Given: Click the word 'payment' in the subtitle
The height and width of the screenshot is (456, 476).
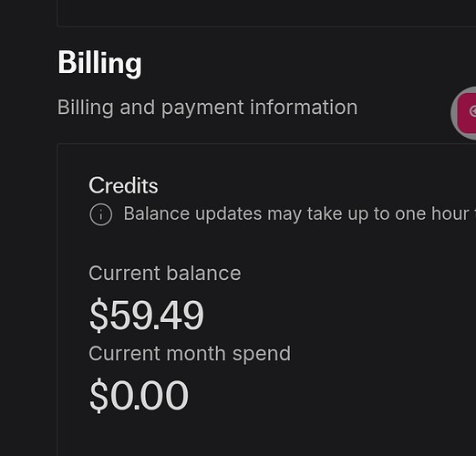Looking at the screenshot, I should tap(202, 109).
